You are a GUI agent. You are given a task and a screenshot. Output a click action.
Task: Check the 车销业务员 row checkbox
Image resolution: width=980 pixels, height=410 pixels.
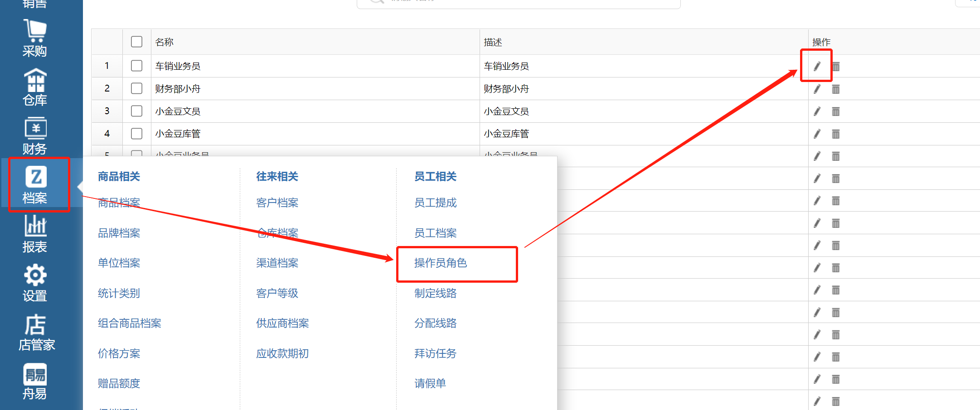(x=136, y=66)
